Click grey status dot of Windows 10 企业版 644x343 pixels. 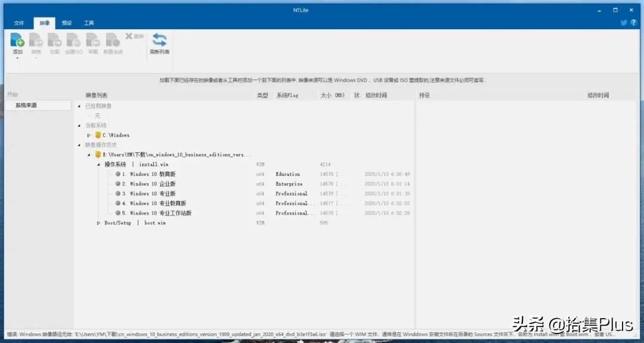coord(118,184)
